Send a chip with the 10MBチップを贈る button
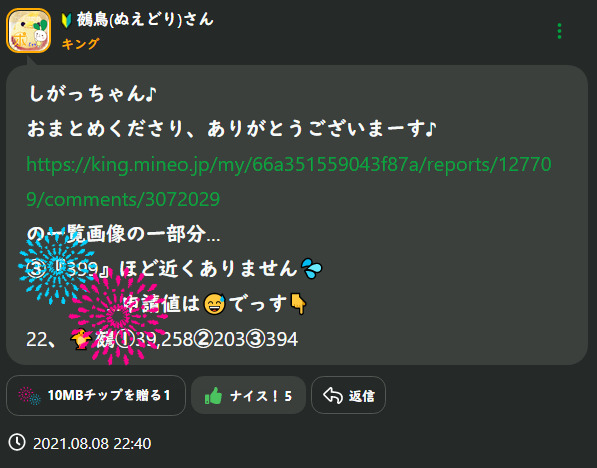Image resolution: width=597 pixels, height=468 pixels. point(96,395)
